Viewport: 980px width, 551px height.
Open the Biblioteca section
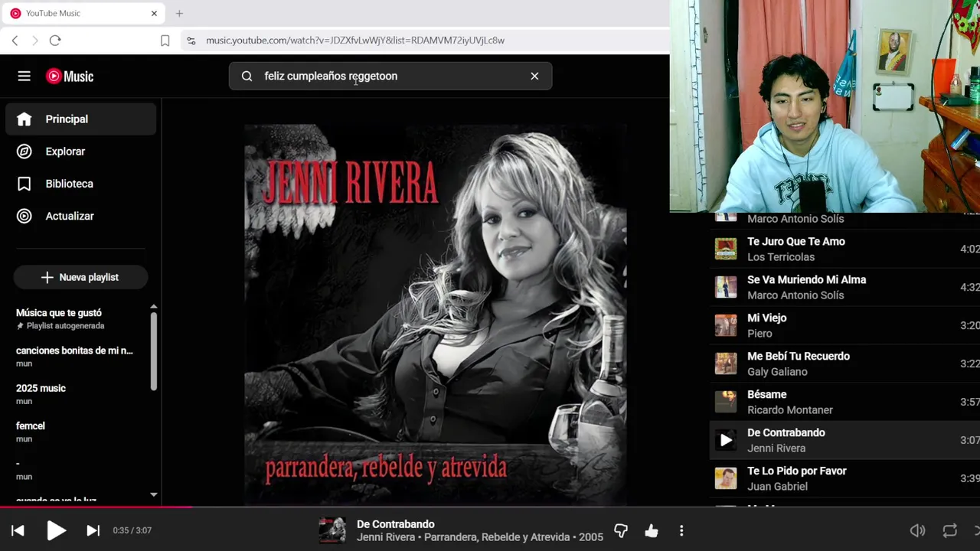point(80,184)
